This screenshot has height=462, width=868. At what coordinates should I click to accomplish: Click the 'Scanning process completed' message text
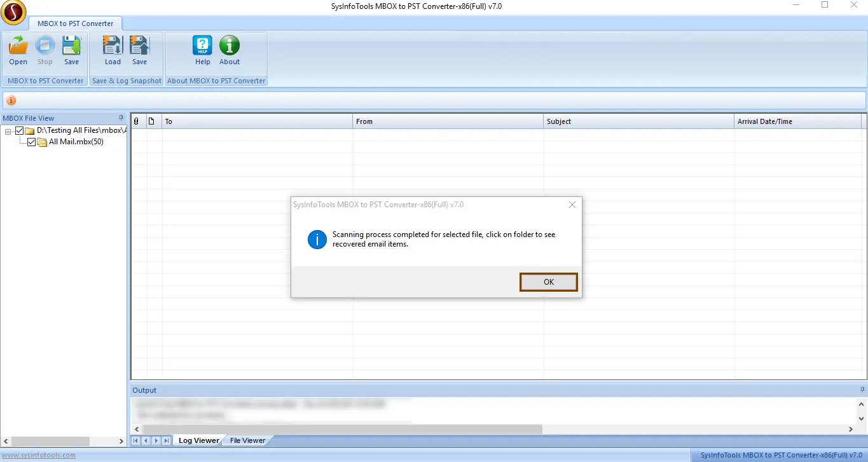coord(444,239)
